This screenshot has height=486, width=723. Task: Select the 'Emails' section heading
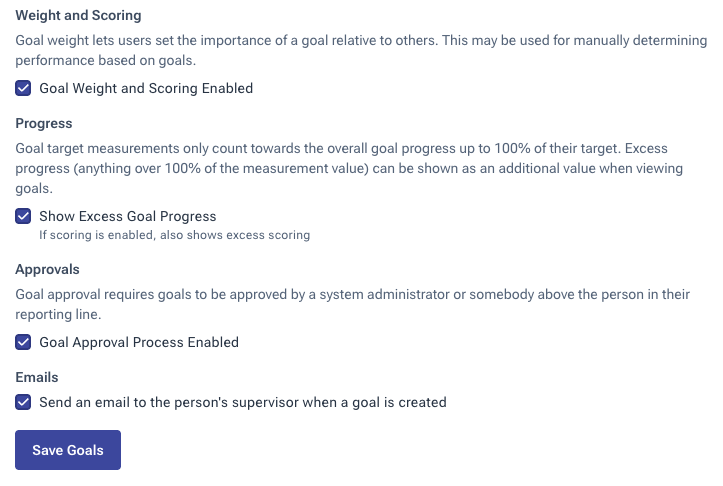(37, 377)
